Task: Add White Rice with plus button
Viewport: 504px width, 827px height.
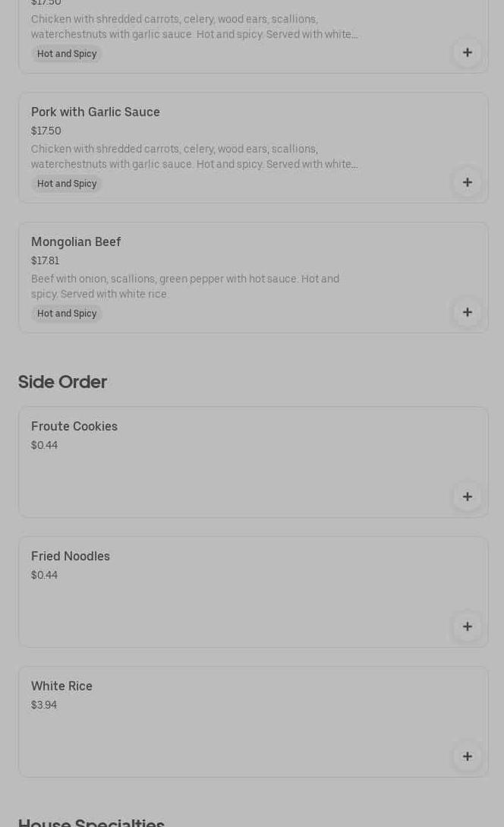Action: [x=467, y=756]
